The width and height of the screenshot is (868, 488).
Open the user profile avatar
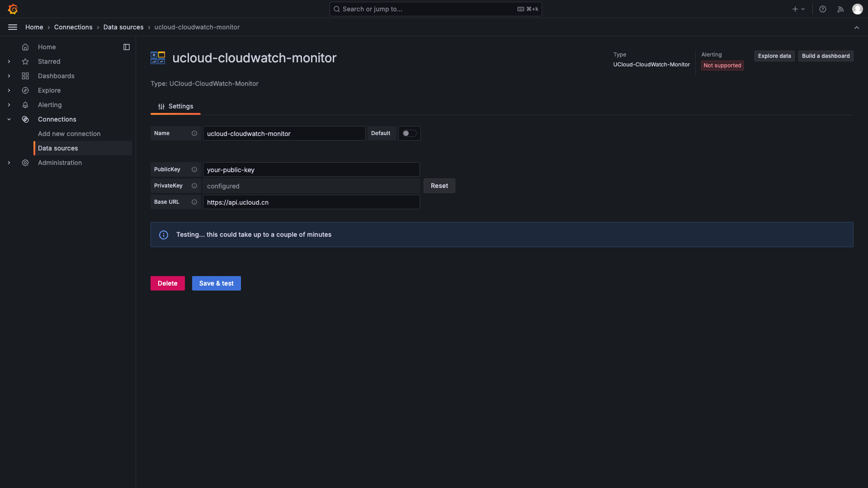click(858, 9)
